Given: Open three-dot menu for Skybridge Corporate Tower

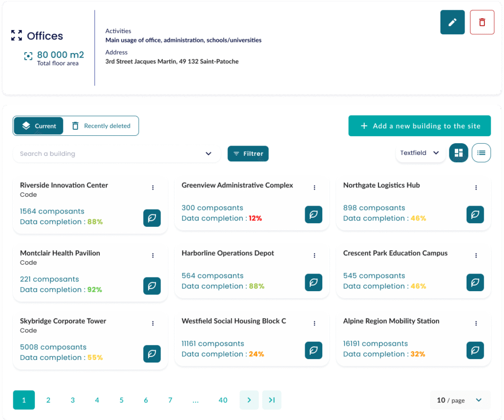Looking at the screenshot, I should (153, 323).
